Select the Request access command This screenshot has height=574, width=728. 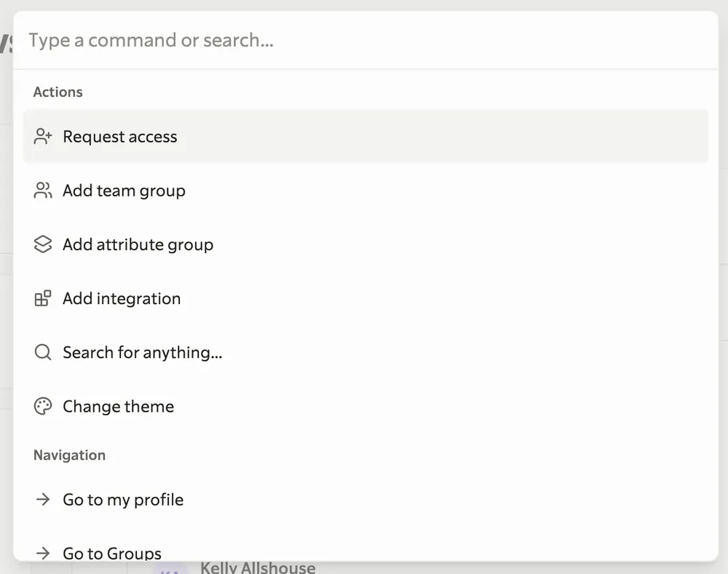tap(120, 137)
